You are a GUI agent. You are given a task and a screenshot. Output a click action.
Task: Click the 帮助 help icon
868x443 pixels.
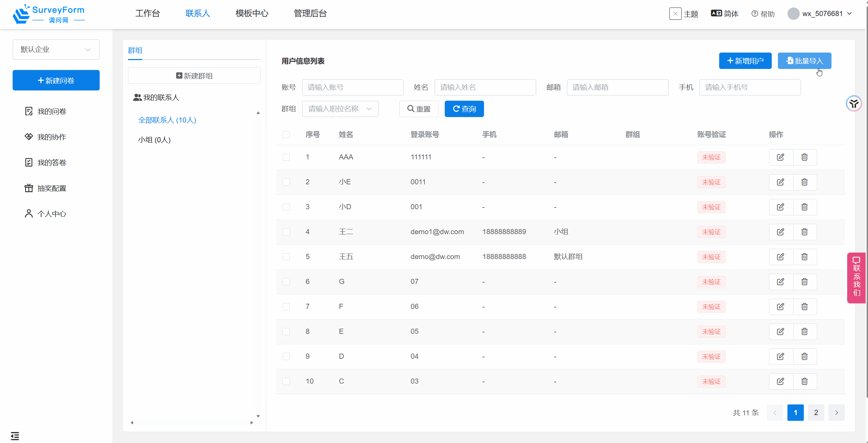[755, 14]
